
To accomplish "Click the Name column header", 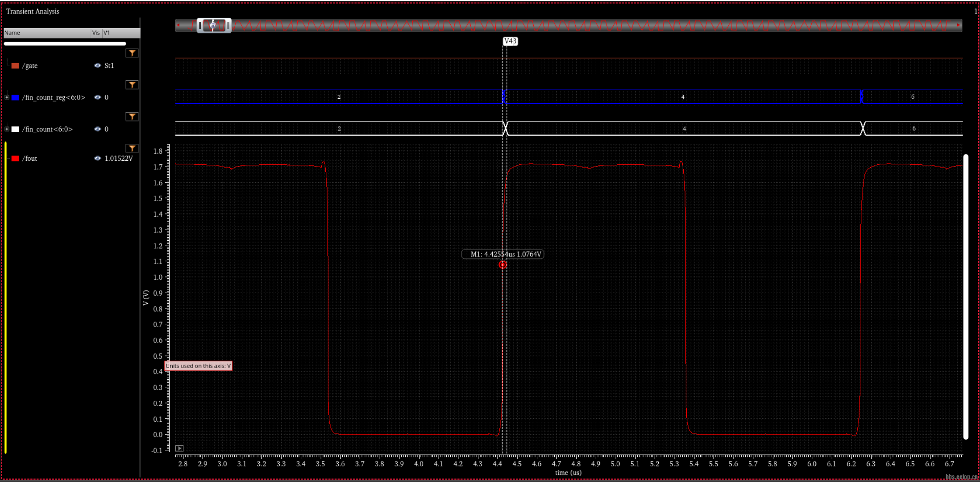I will point(47,33).
